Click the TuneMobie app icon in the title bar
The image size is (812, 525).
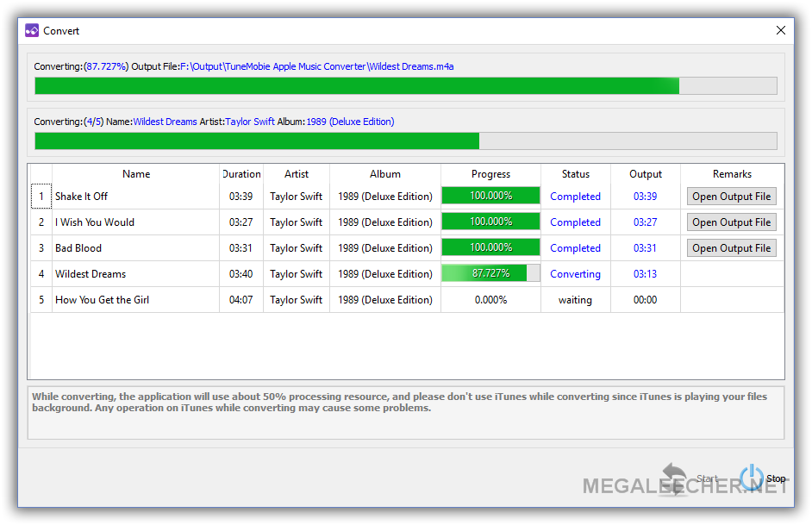tap(32, 30)
